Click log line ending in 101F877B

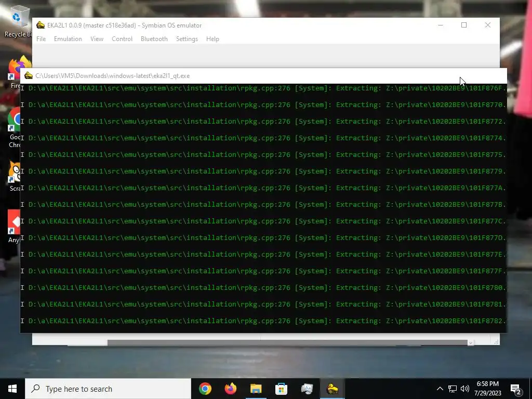coord(263,205)
